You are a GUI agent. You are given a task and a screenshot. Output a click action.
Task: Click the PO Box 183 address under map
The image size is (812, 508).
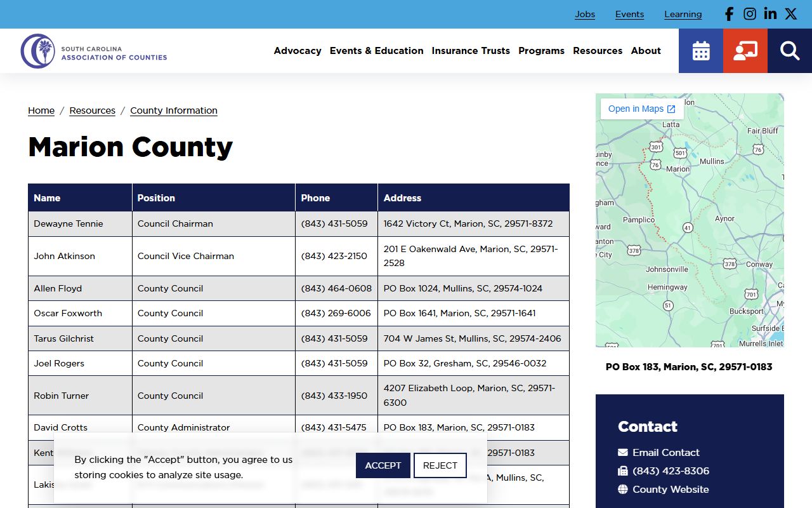click(689, 367)
